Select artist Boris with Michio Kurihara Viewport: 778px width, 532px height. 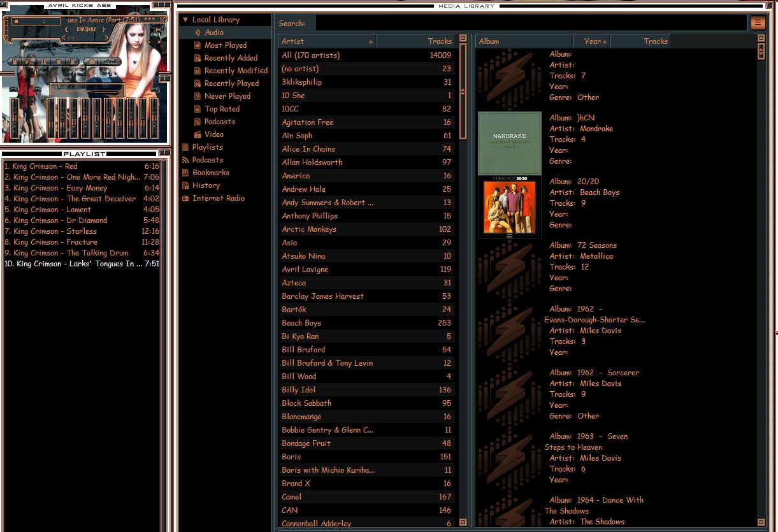366,470
